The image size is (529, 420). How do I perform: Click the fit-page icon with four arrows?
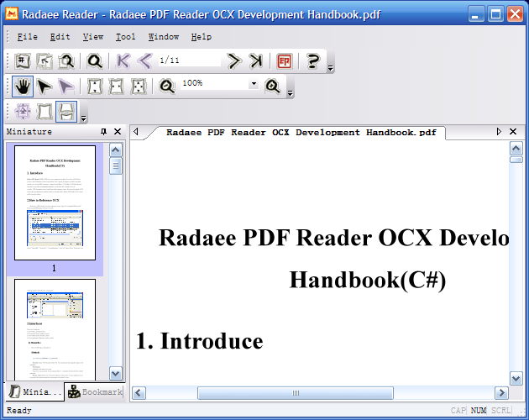[139, 87]
